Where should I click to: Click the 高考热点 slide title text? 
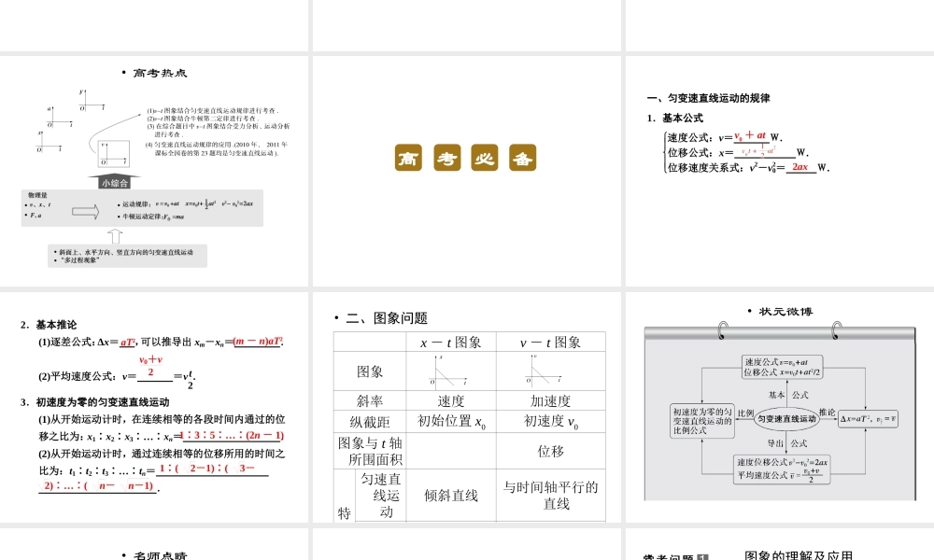click(160, 73)
